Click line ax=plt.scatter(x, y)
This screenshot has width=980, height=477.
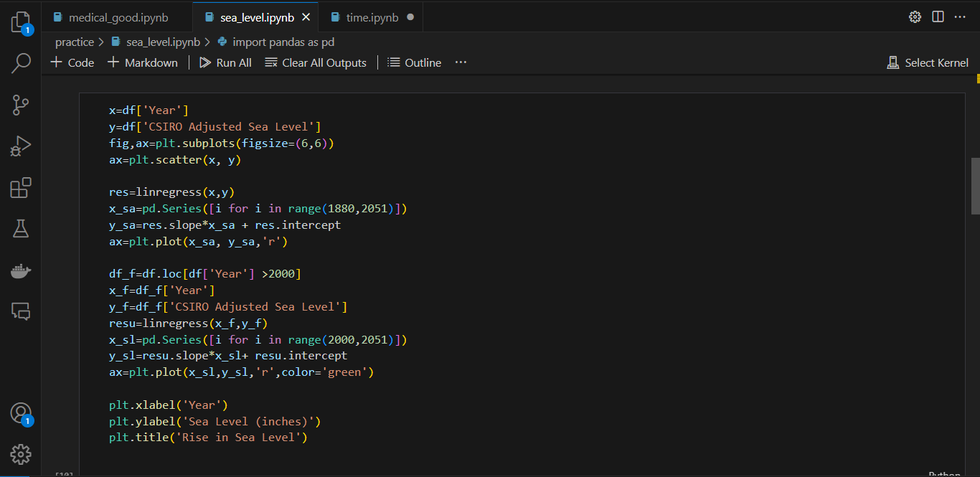(x=175, y=159)
